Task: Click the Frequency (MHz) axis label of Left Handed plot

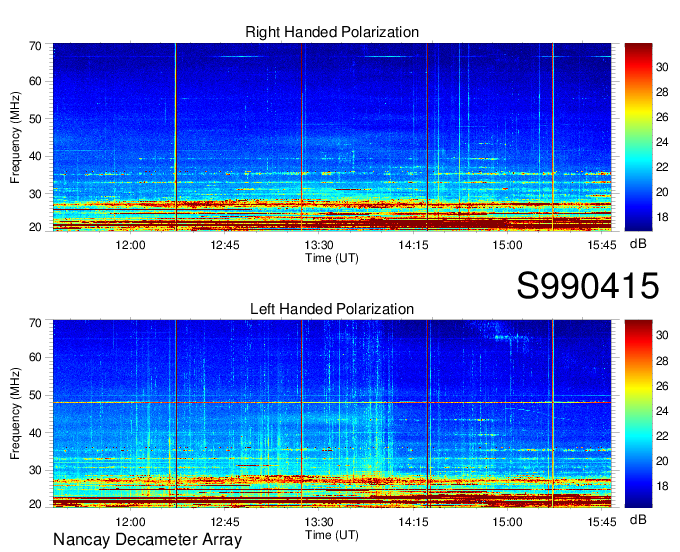Action: pos(15,414)
